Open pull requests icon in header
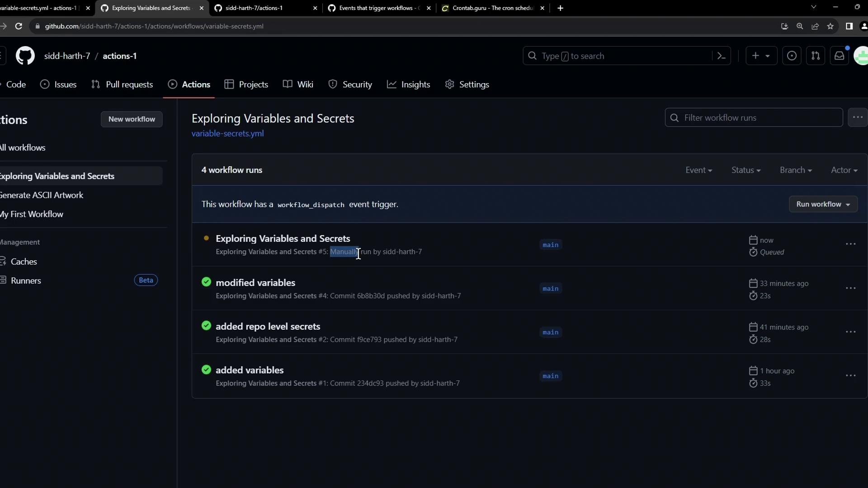Image resolution: width=868 pixels, height=488 pixels. click(x=816, y=56)
